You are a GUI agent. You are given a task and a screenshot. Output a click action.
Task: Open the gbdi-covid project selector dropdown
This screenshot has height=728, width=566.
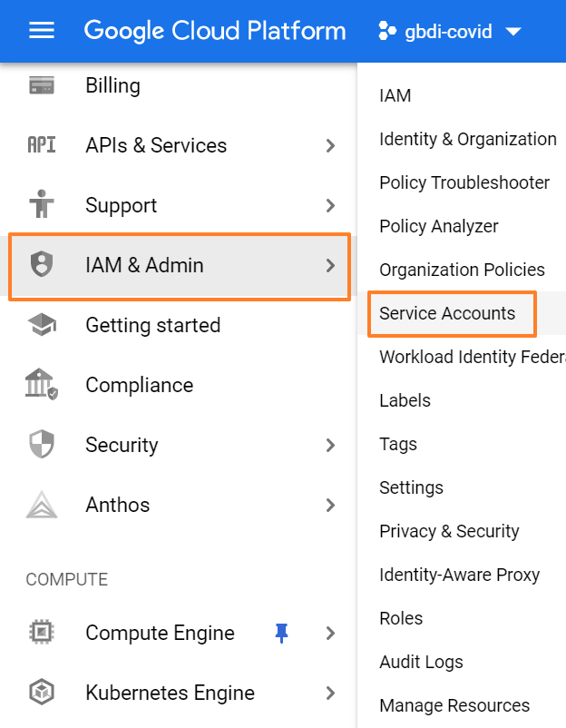[450, 32]
